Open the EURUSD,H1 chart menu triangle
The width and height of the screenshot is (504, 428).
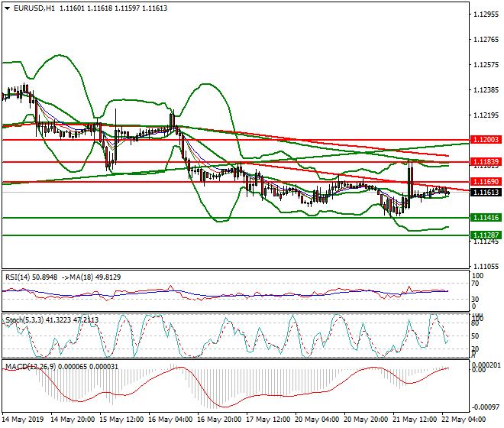[7, 8]
